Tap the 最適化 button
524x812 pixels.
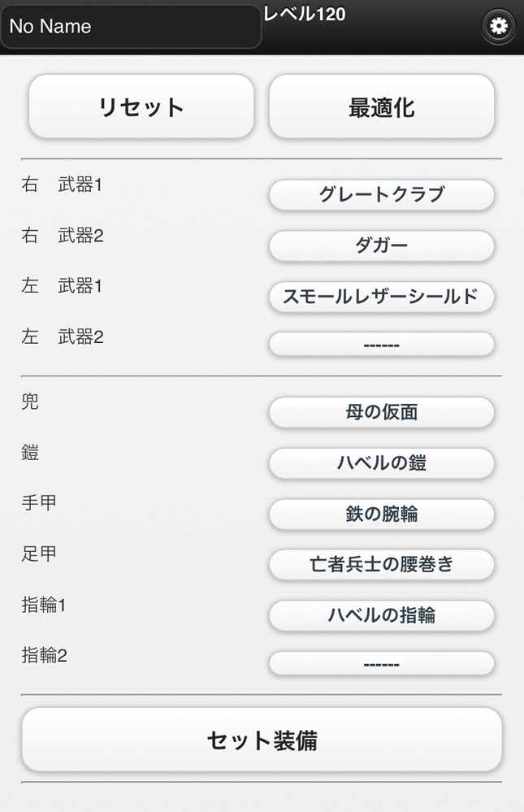point(382,106)
